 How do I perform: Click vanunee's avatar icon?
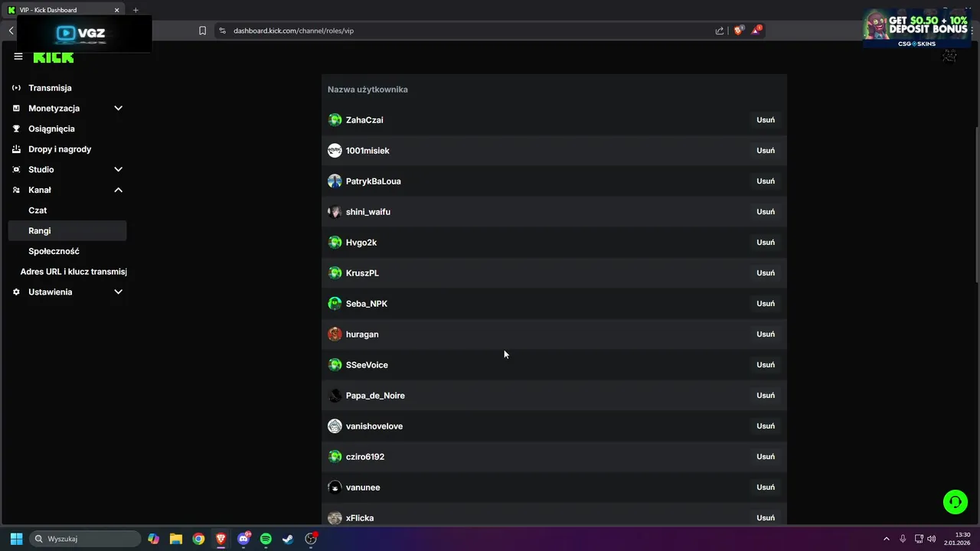tap(335, 487)
